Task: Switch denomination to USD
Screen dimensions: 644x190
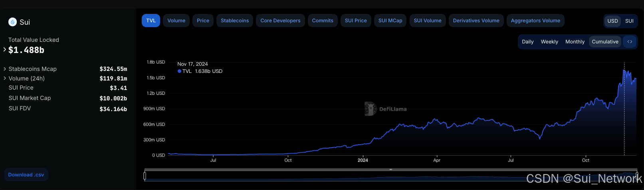Action: pyautogui.click(x=612, y=21)
